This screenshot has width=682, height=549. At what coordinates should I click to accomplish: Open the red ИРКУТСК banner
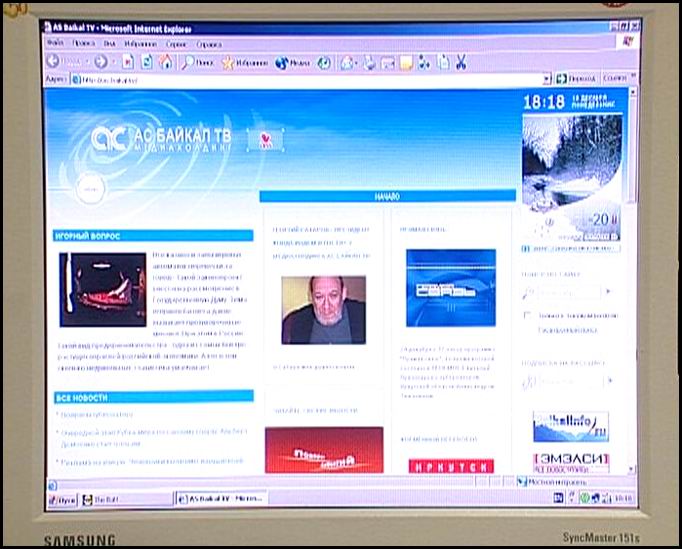451,466
